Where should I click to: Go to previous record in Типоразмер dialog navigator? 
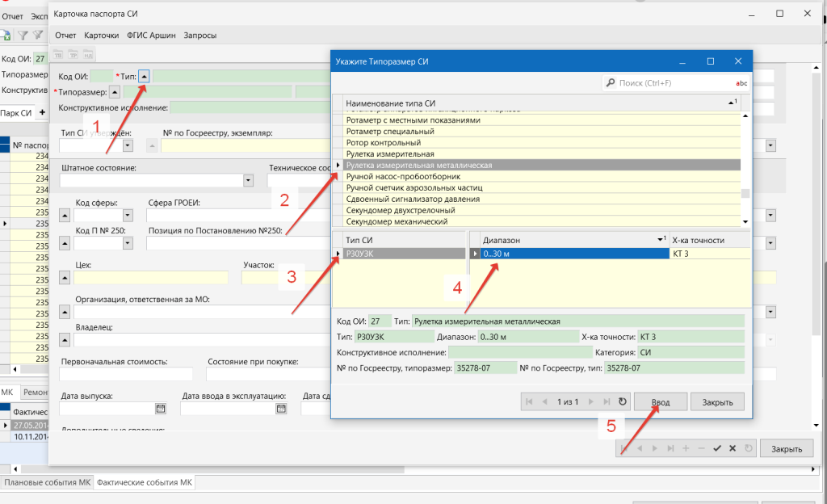pyautogui.click(x=545, y=401)
